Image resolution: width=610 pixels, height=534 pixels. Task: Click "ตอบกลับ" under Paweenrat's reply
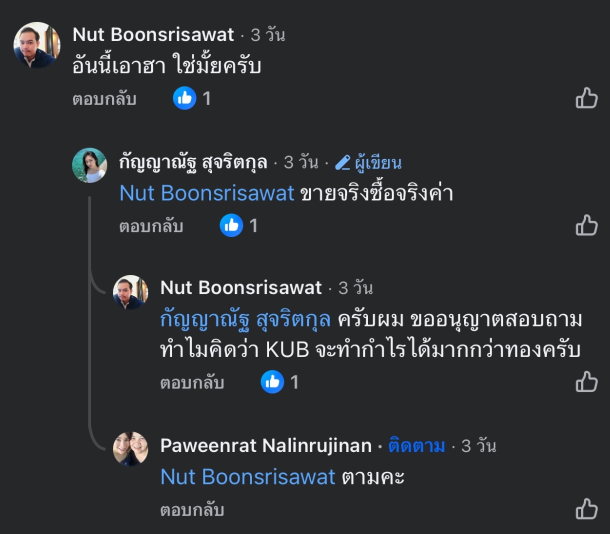click(x=192, y=510)
